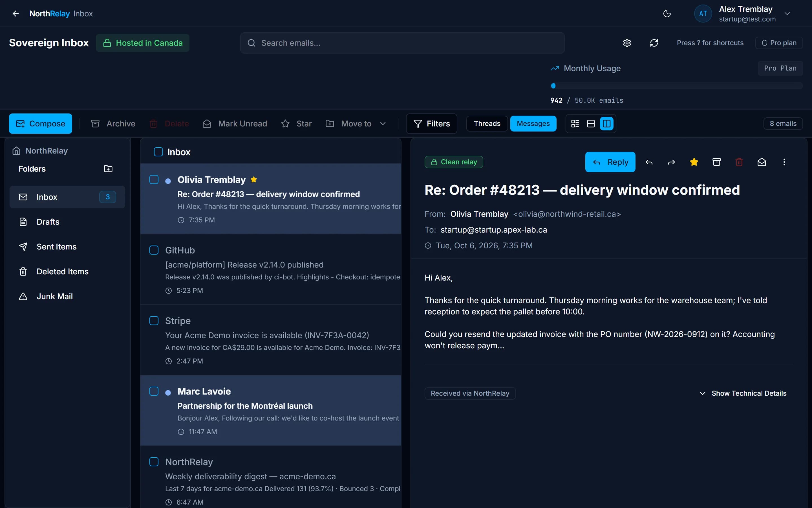The height and width of the screenshot is (508, 812).
Task: Switch to stacked split view icon
Action: tap(591, 124)
